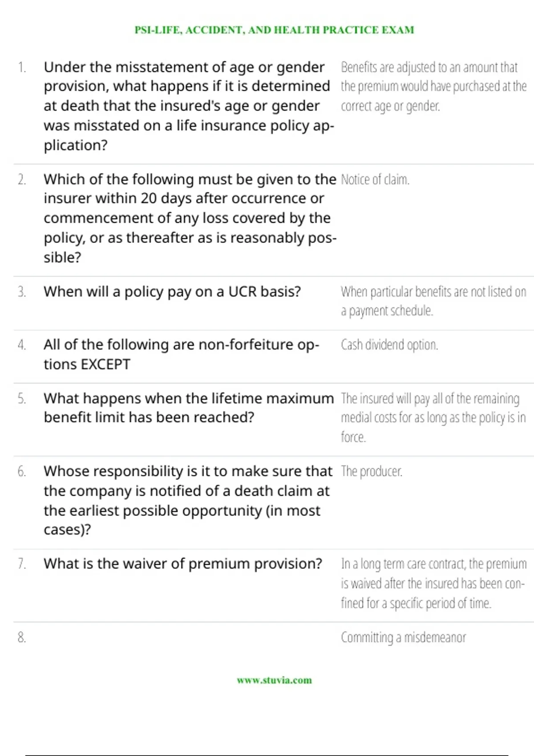Select the lifetime maximum benefit limit question
Viewport: 534px width, 756px height.
tap(188, 408)
